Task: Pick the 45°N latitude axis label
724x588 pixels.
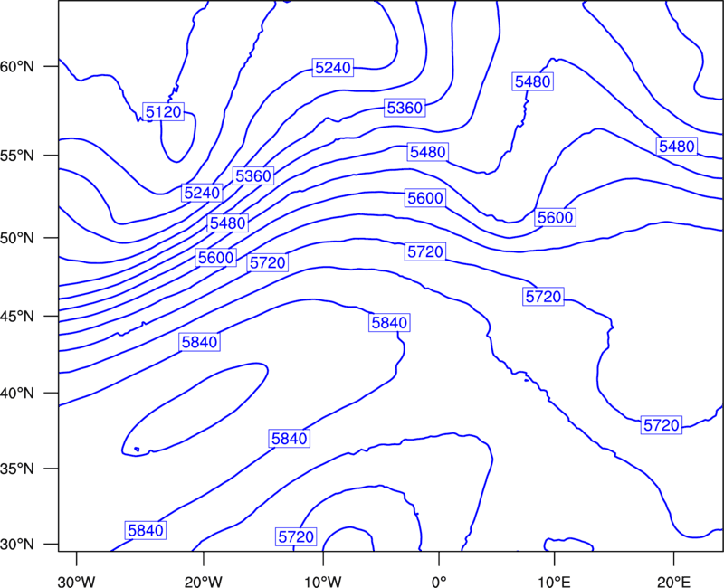Action: 17,316
